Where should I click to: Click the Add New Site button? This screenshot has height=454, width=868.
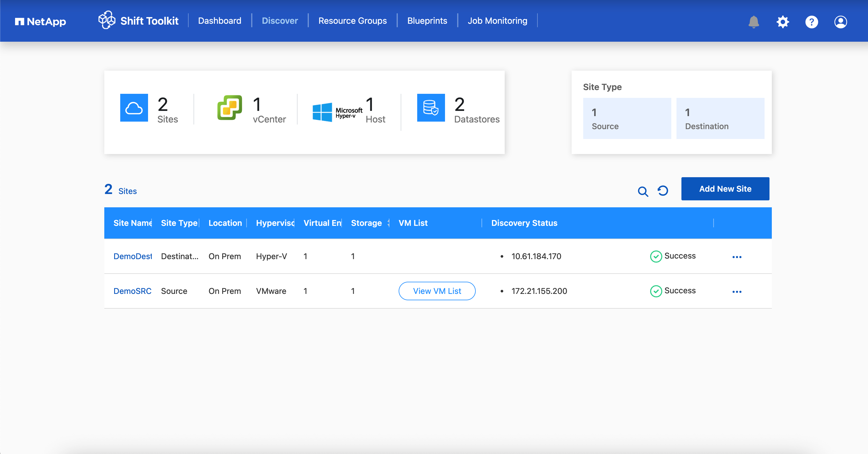coord(725,188)
